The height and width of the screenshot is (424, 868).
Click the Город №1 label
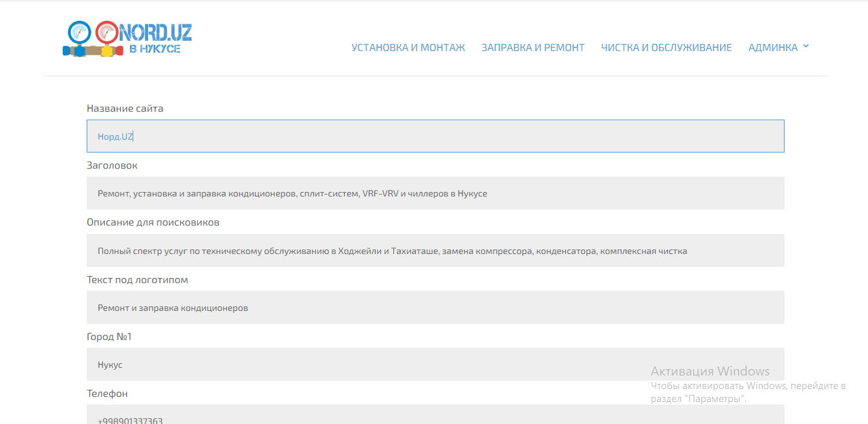109,337
